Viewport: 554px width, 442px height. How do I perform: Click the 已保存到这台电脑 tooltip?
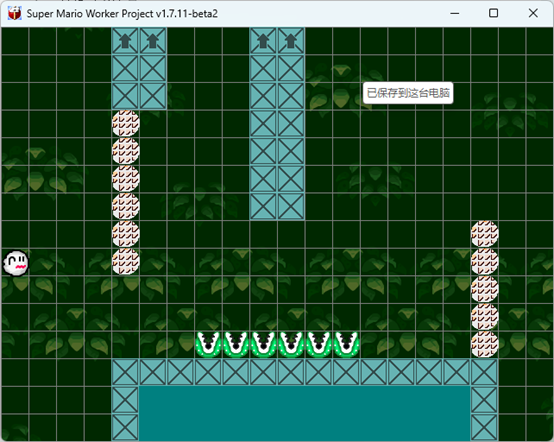click(408, 93)
